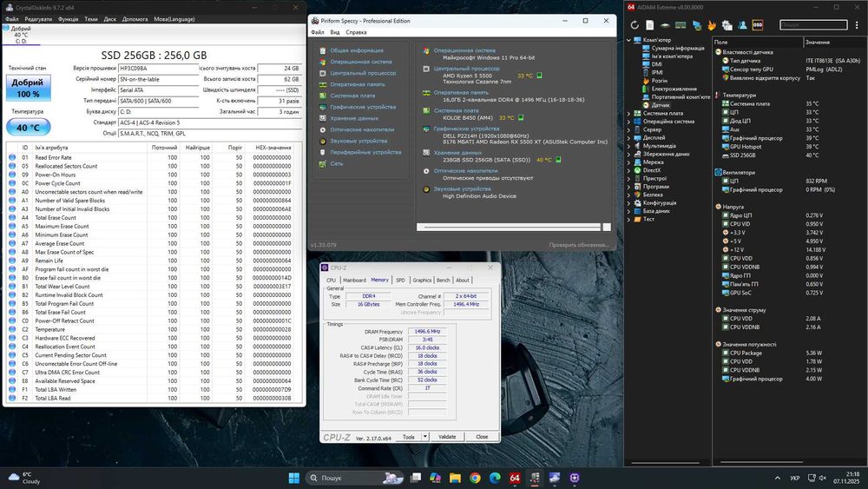Click the Значення column header in AIDA64
This screenshot has width=868, height=489.
coord(833,42)
